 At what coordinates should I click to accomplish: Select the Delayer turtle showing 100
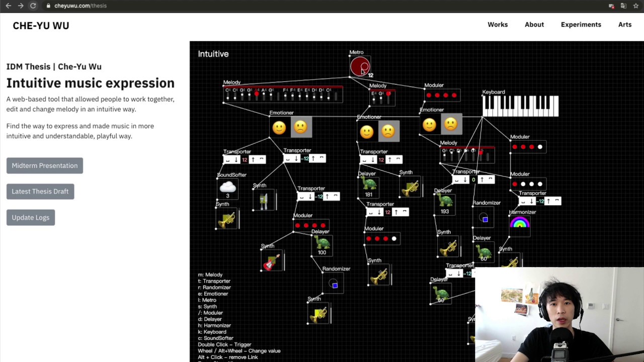322,242
